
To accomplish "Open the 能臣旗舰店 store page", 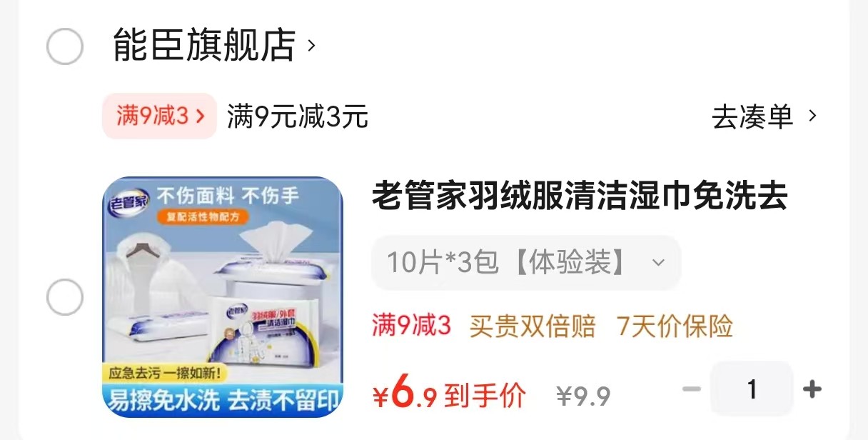I will 205,46.
